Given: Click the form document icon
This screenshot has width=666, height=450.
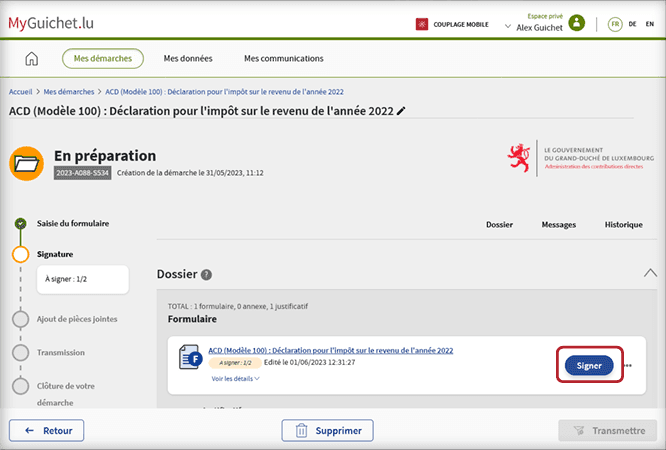Looking at the screenshot, I should (x=190, y=359).
